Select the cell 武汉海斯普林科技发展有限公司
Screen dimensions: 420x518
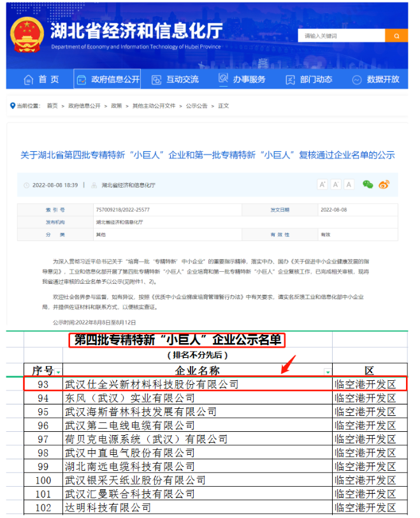(198, 411)
